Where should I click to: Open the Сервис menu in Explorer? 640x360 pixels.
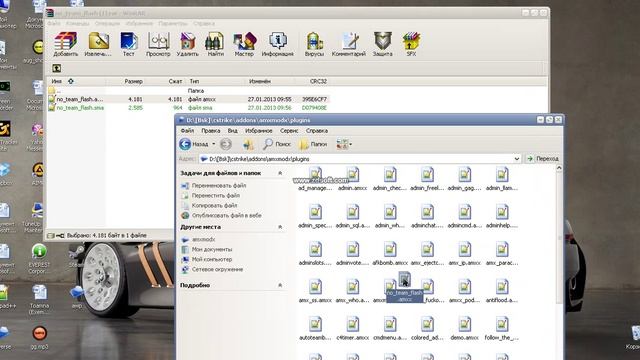[x=289, y=131]
